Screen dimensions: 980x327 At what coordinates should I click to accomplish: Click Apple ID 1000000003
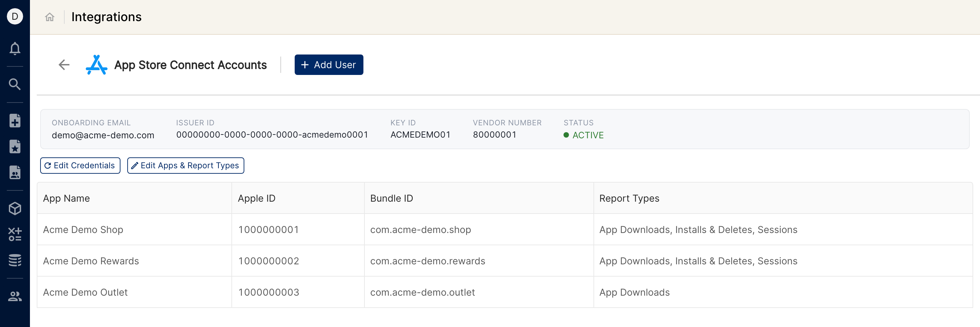coord(268,292)
